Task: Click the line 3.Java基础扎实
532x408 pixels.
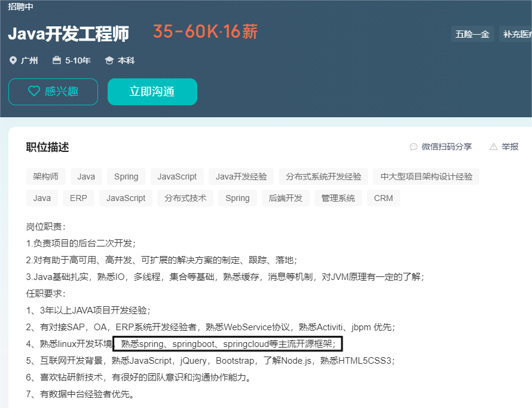Action: (225, 277)
